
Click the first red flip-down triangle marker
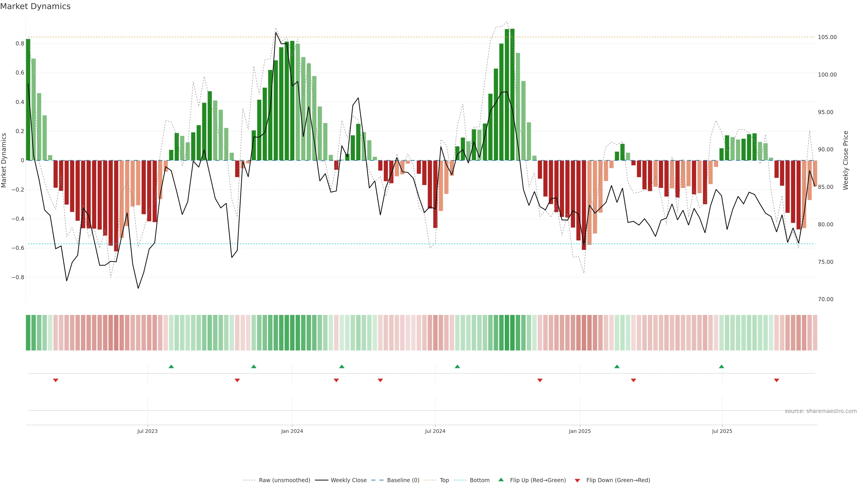(x=56, y=380)
